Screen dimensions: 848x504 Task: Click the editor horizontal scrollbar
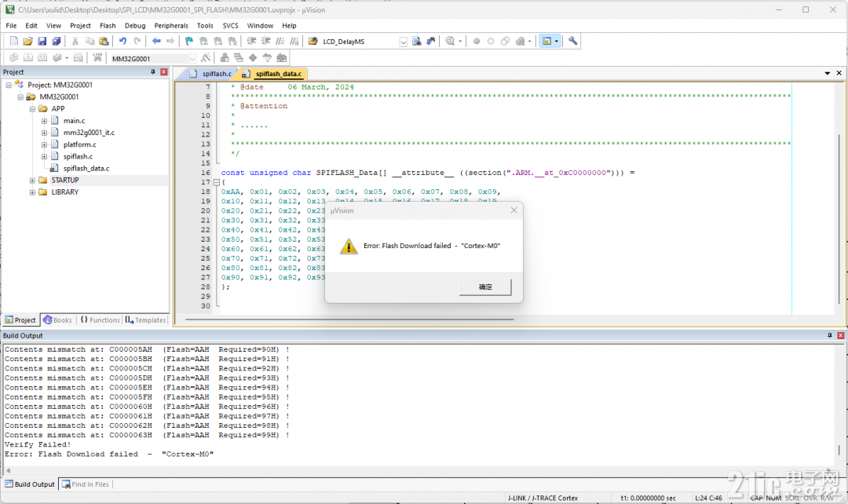349,320
